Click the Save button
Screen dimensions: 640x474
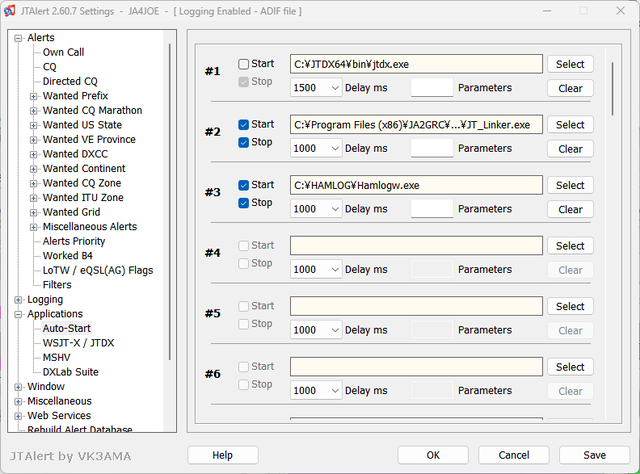(594, 455)
